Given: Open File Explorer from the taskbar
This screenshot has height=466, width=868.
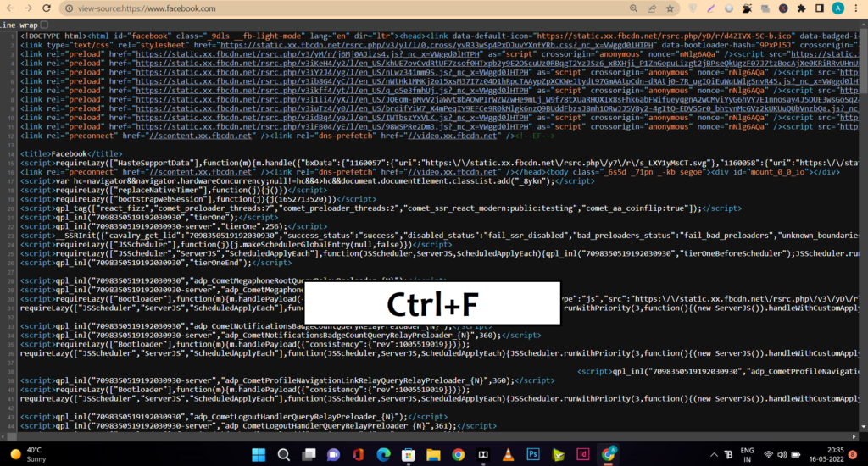Looking at the screenshot, I should (433, 455).
